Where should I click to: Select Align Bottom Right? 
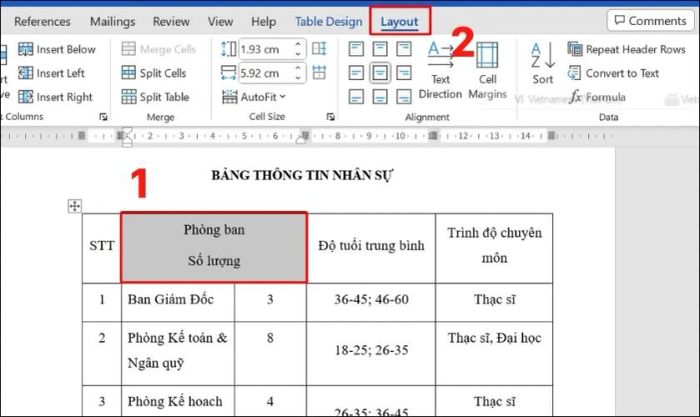pos(404,96)
